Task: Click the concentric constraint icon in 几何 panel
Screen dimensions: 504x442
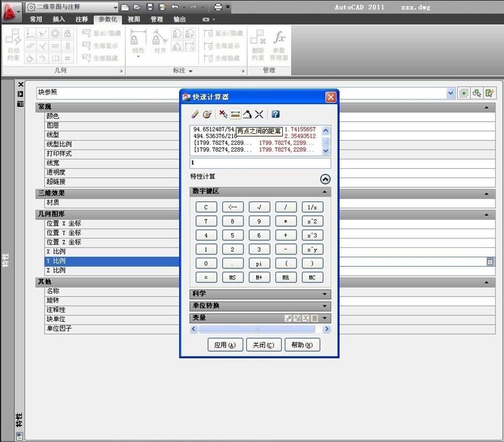Action: click(55, 33)
